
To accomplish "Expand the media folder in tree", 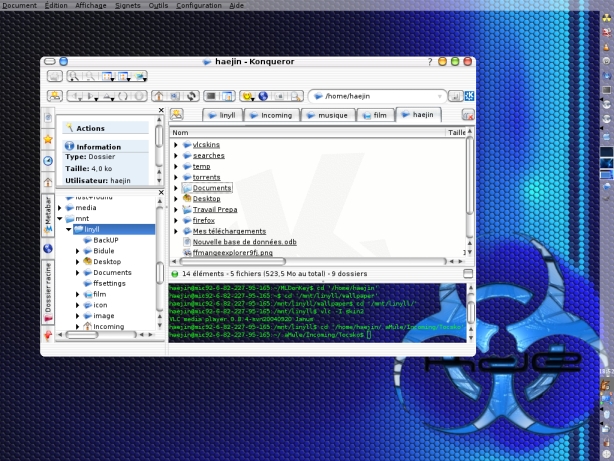I will (x=60, y=208).
